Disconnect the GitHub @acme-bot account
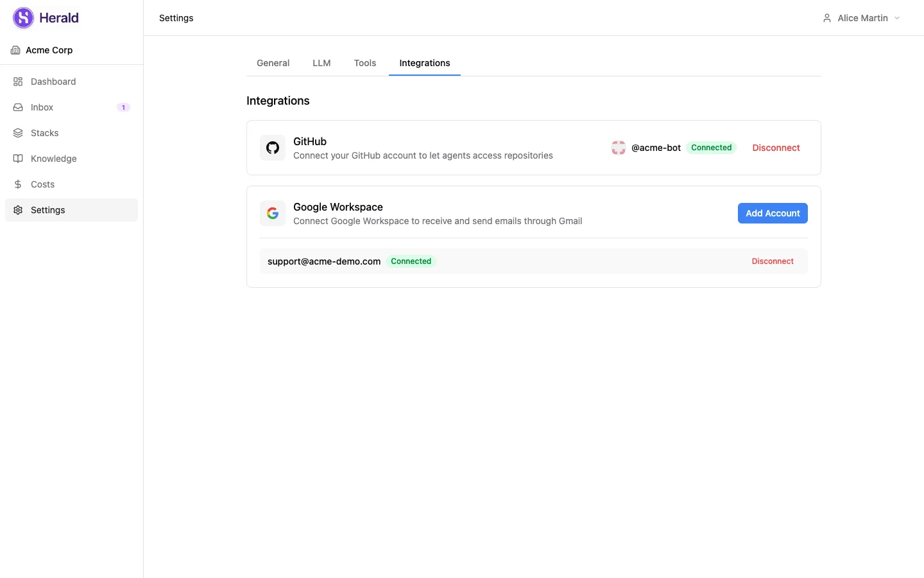 point(776,148)
